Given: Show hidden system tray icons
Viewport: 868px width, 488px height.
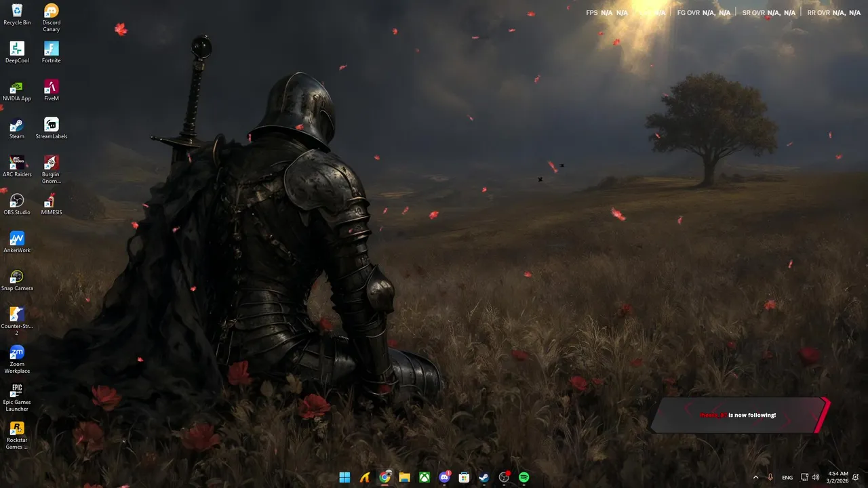Looking at the screenshot, I should [755, 477].
